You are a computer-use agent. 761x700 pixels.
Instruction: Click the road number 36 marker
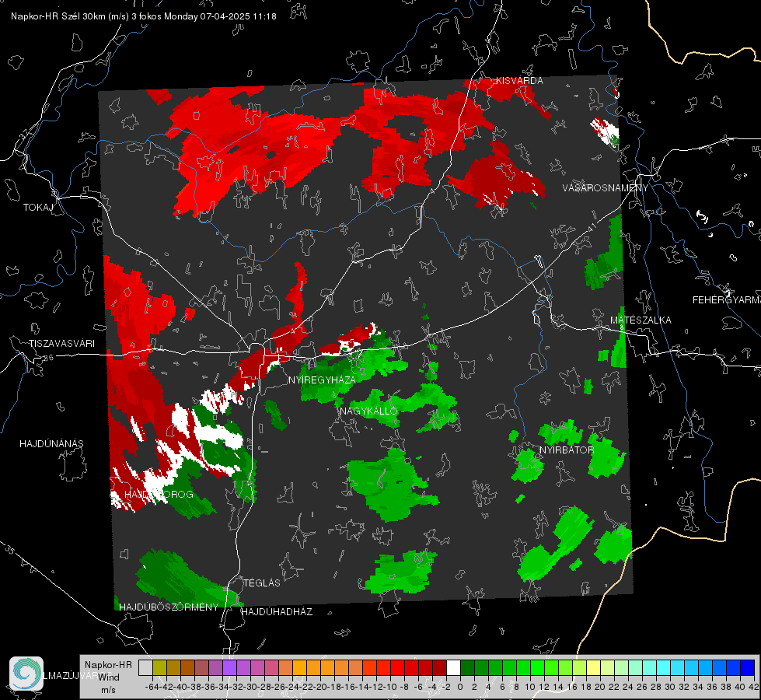pyautogui.click(x=48, y=358)
